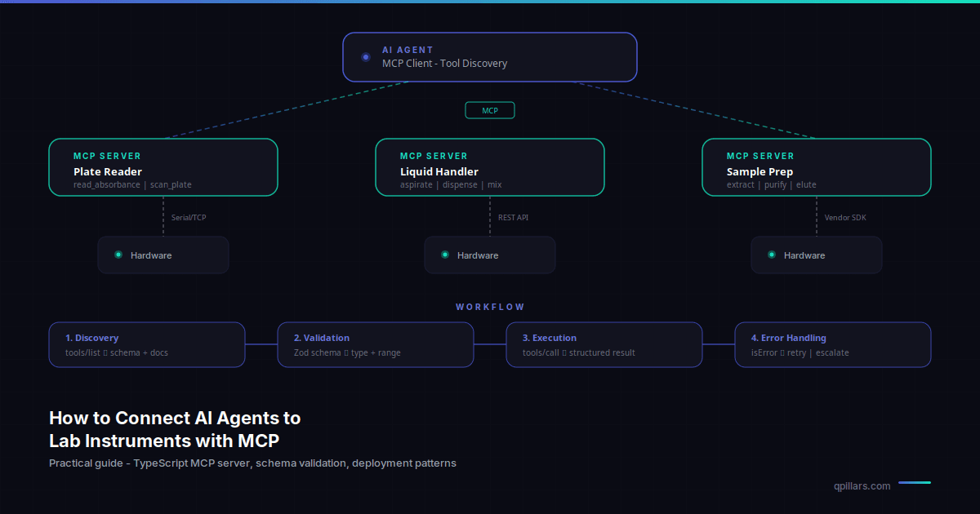The height and width of the screenshot is (514, 980).
Task: Select the Sample Prep hardware indicator dot
Action: click(x=772, y=255)
